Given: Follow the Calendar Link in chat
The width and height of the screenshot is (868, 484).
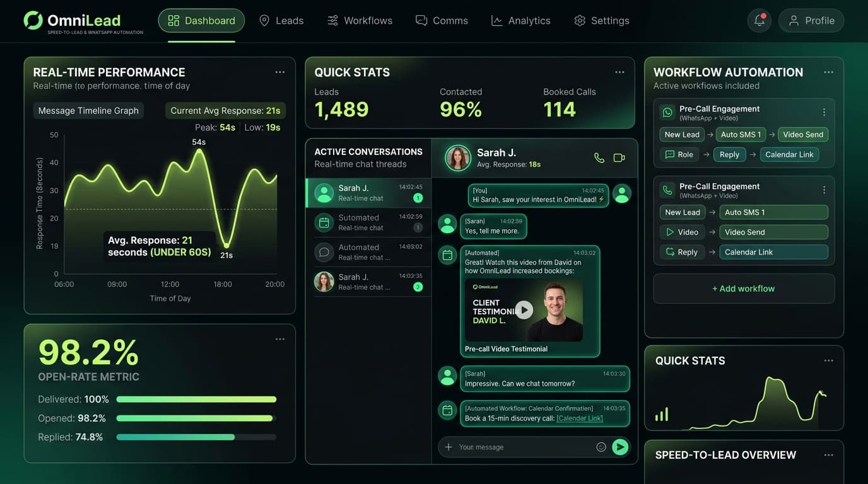Looking at the screenshot, I should (580, 418).
